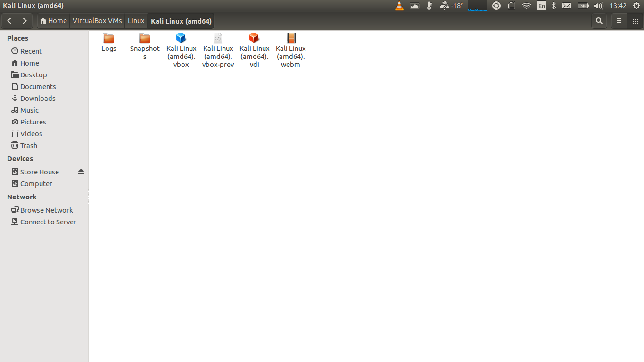This screenshot has width=644, height=362.
Task: Open the VLC icon in the system tray
Action: point(399,6)
